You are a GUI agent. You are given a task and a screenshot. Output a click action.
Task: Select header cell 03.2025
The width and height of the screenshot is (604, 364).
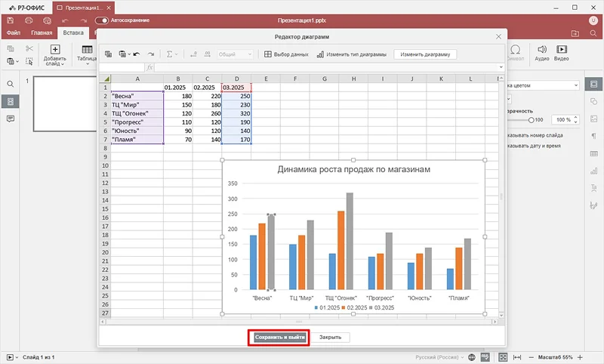(236, 88)
